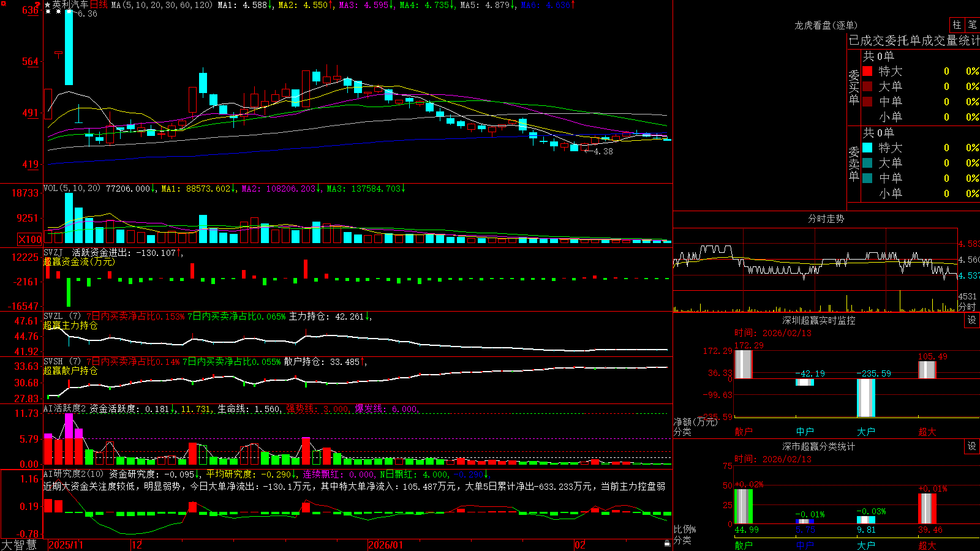The height and width of the screenshot is (551, 980).
Task: Open the AI研究度2(10) indicator label
Action: pyautogui.click(x=74, y=474)
